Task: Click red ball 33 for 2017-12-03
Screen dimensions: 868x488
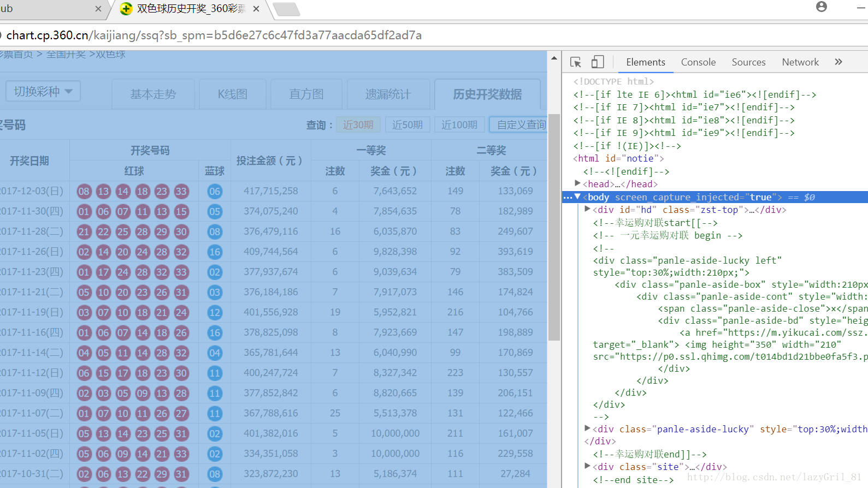Action: pyautogui.click(x=181, y=192)
